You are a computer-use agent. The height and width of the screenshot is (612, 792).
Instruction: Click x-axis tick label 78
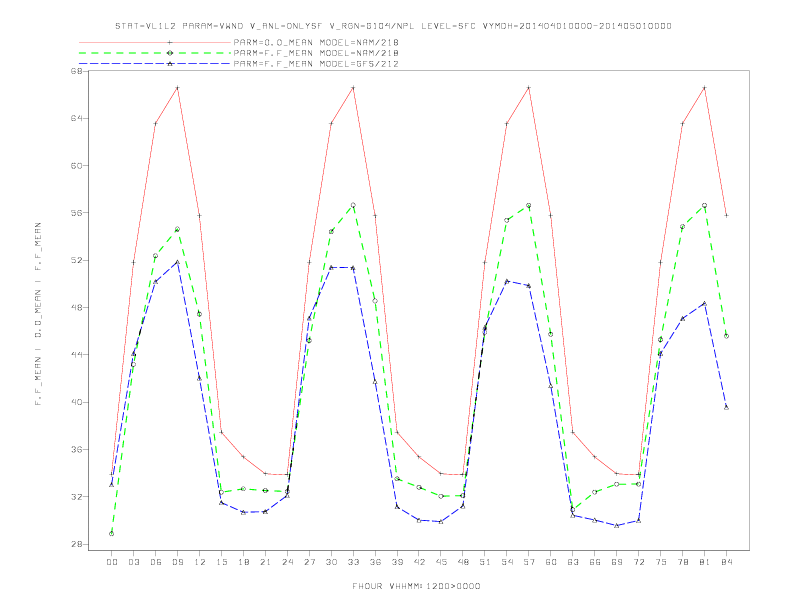coord(682,562)
